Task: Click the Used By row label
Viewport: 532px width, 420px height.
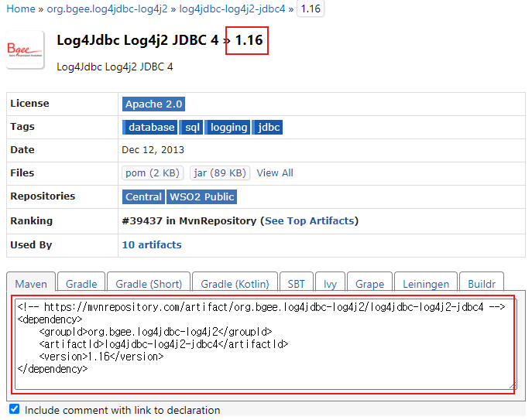Action: coord(31,244)
